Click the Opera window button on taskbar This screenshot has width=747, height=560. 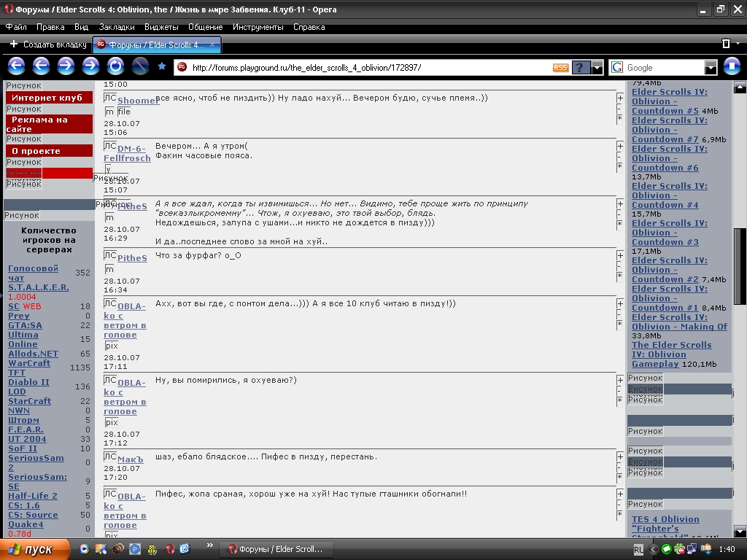[x=276, y=549]
